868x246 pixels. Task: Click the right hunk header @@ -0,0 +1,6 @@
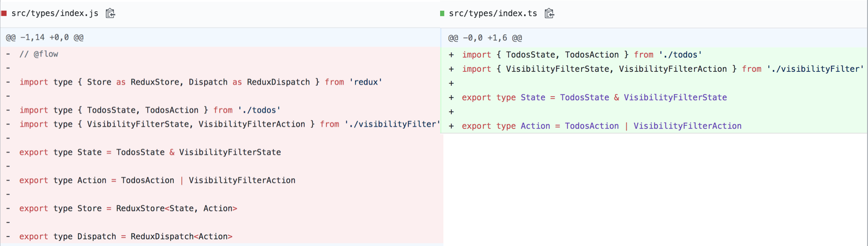tap(485, 38)
